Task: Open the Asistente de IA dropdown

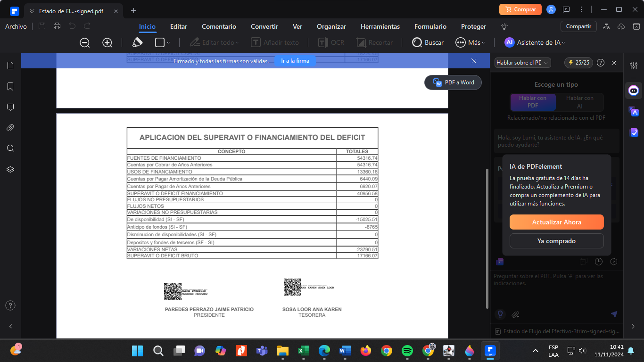Action: pyautogui.click(x=535, y=43)
